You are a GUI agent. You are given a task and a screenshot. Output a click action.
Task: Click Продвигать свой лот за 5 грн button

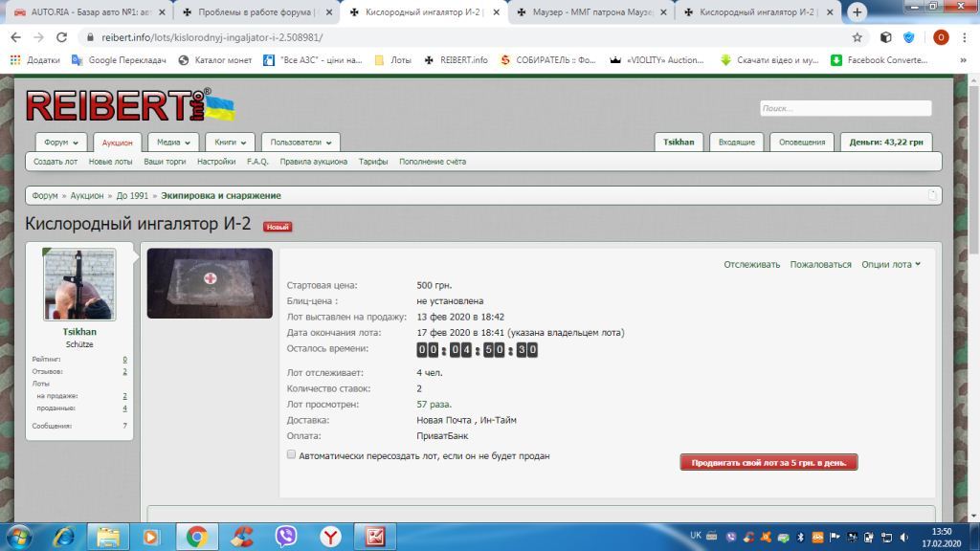click(x=768, y=462)
